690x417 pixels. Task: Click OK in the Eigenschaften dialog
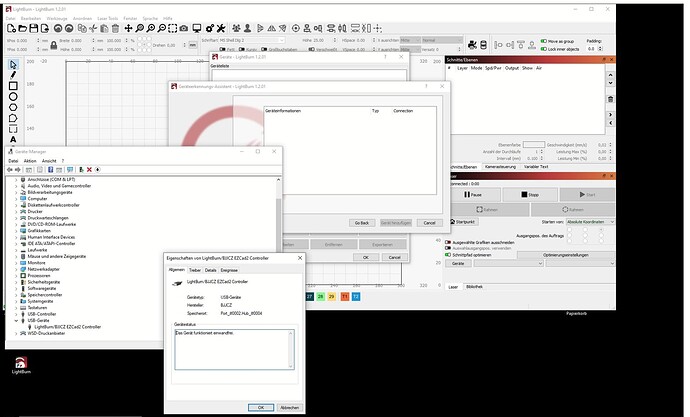(261, 408)
